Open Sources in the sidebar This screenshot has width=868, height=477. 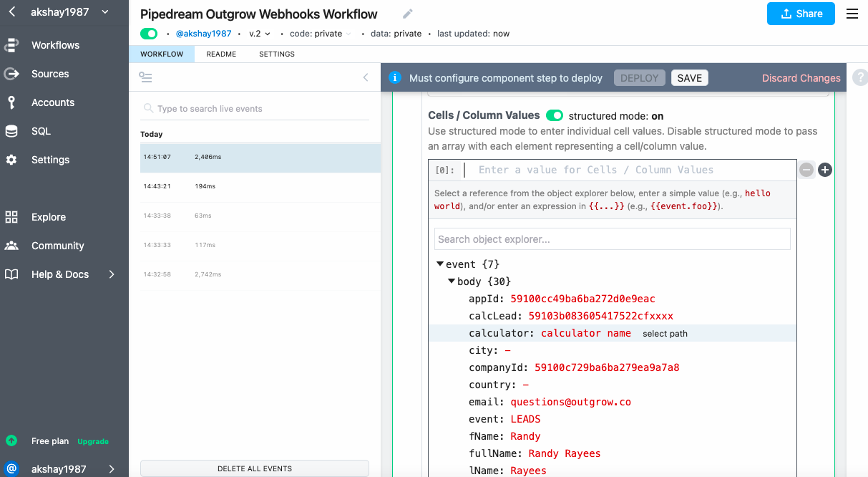click(50, 74)
